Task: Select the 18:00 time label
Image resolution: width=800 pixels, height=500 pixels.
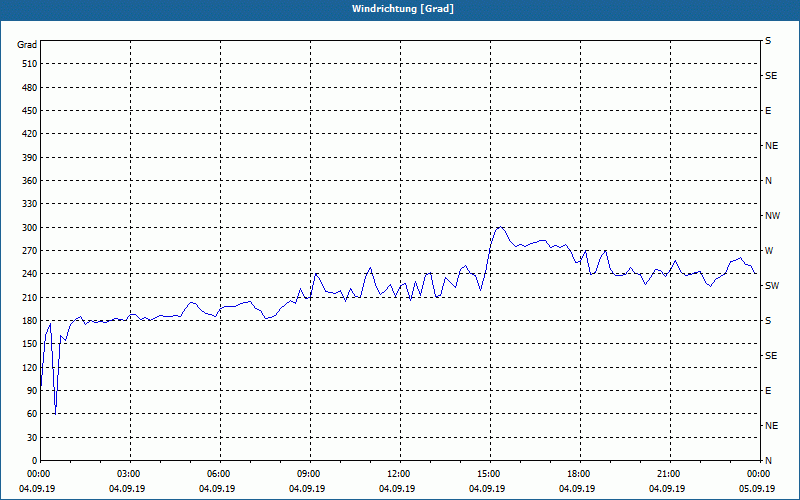Action: click(x=580, y=474)
